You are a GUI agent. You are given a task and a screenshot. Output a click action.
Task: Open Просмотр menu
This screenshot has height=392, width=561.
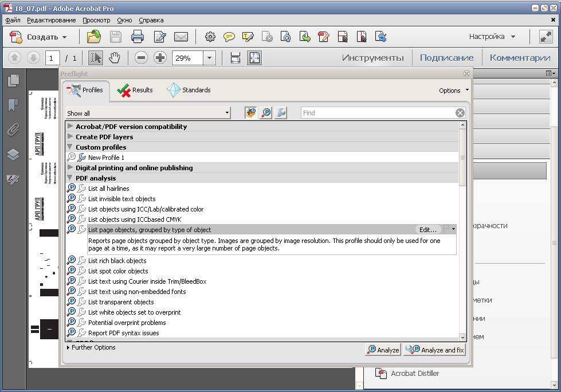click(97, 20)
